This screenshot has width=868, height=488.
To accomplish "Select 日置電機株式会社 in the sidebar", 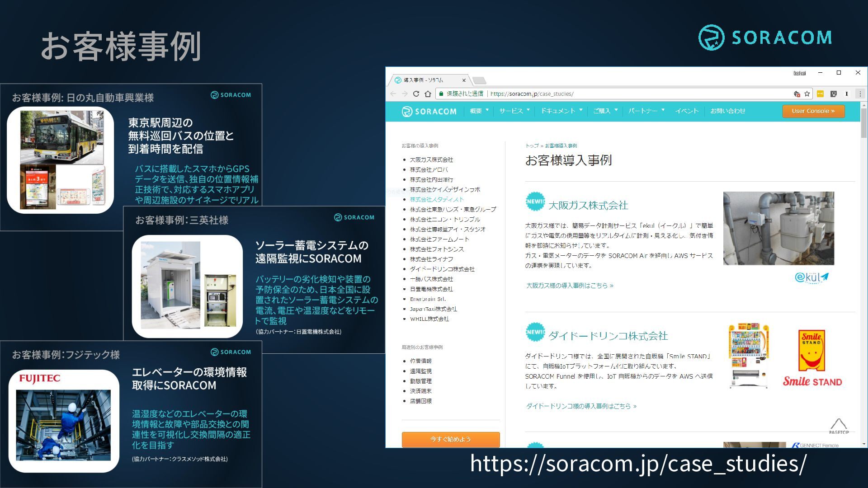I will tap(431, 289).
